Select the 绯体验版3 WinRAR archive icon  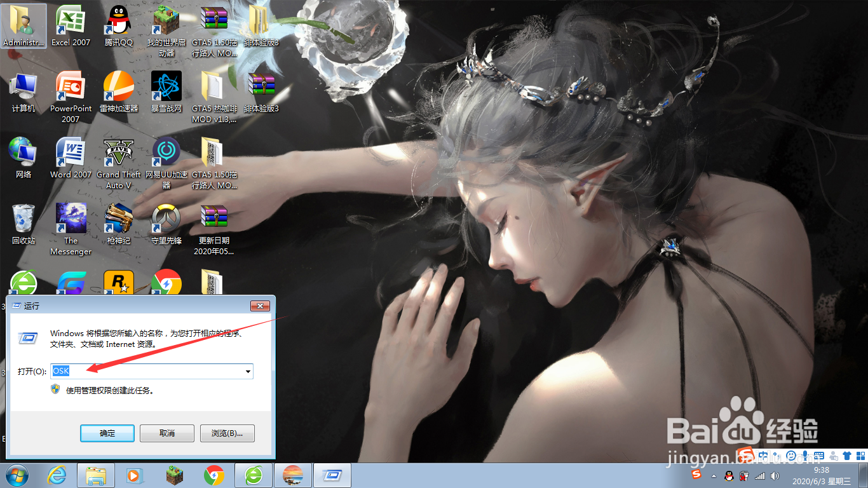coord(261,93)
